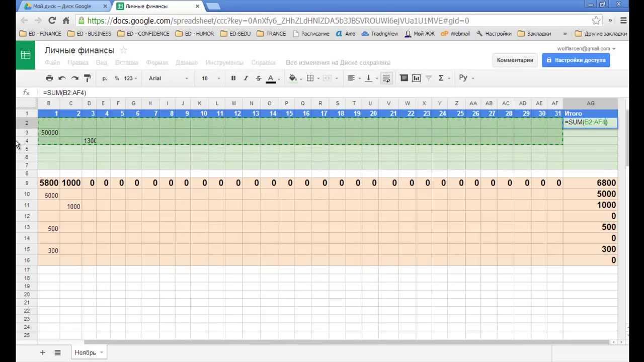Open the Вставка menu
Image resolution: width=644 pixels, height=362 pixels.
pos(127,63)
